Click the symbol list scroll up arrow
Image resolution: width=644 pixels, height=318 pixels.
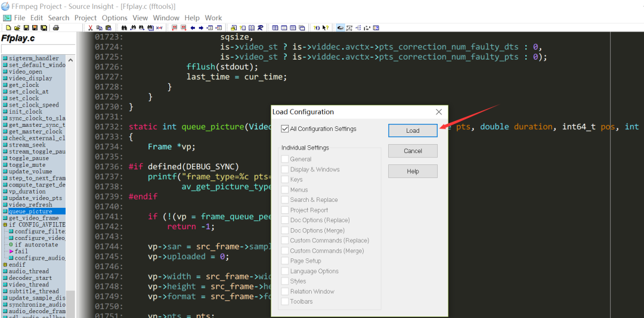[70, 60]
